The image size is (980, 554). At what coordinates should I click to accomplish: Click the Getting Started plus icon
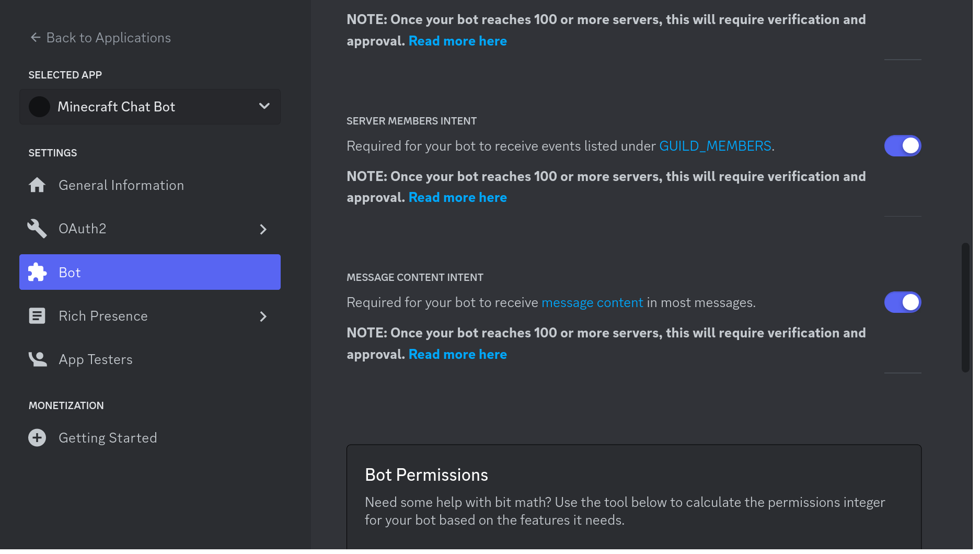click(37, 437)
